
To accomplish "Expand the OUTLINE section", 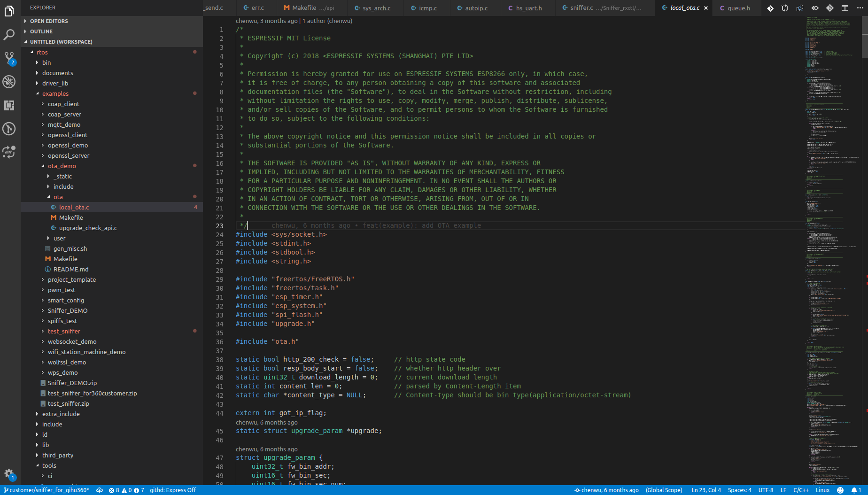I will [x=112, y=31].
